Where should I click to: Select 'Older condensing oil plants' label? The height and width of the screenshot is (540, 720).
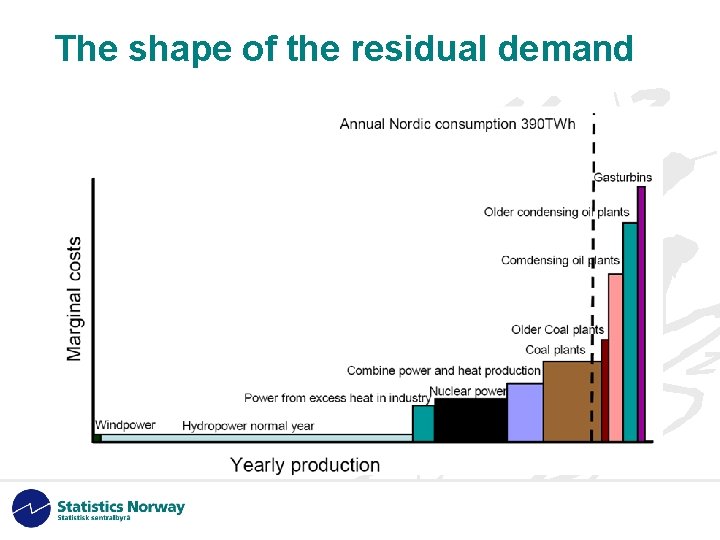coord(557,212)
